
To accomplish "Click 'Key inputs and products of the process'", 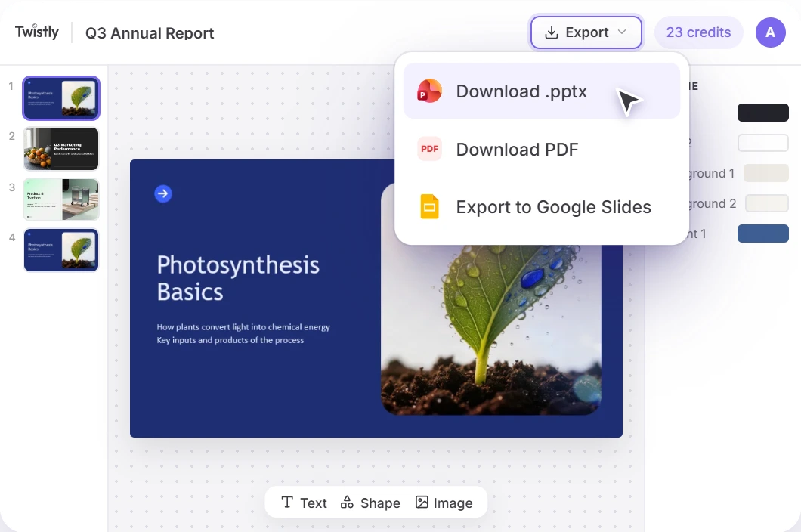I will pos(230,340).
